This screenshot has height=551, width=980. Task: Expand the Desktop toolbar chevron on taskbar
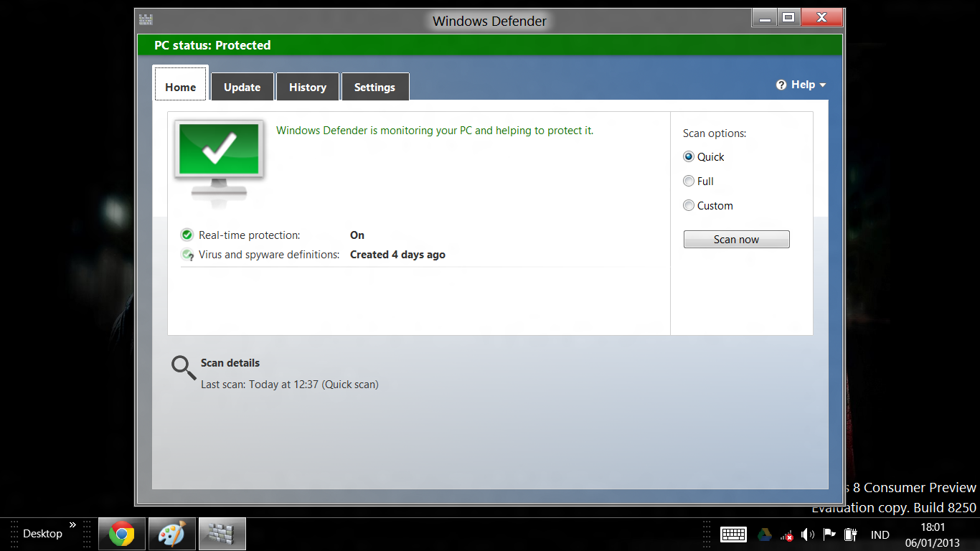coord(72,525)
